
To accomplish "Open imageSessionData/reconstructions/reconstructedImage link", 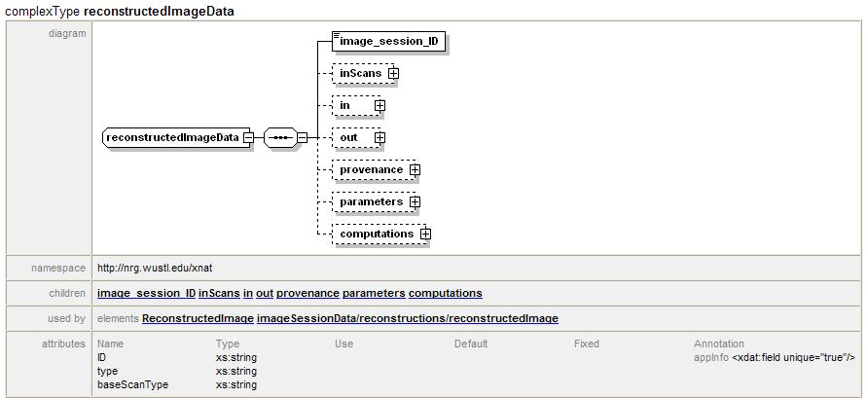I will pos(407,318).
